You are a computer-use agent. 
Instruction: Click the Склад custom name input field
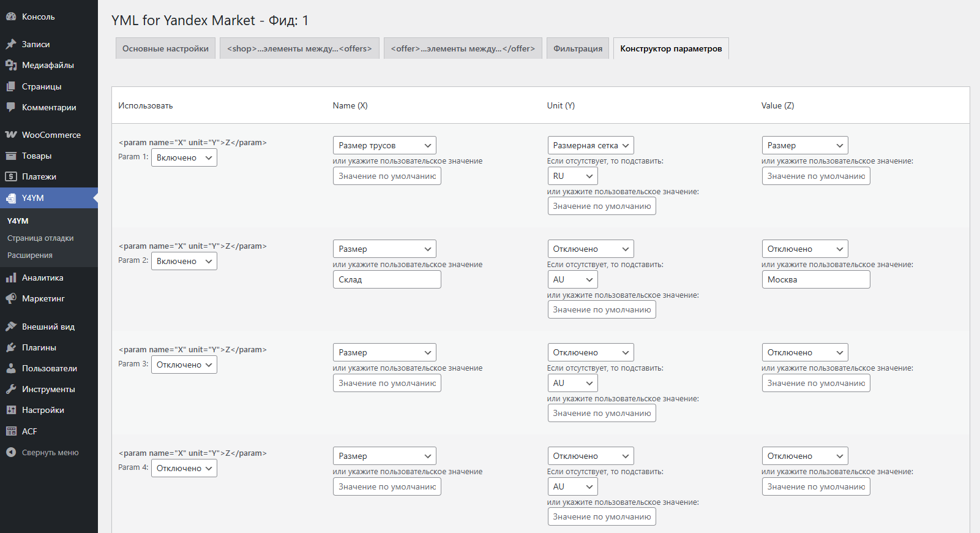387,279
